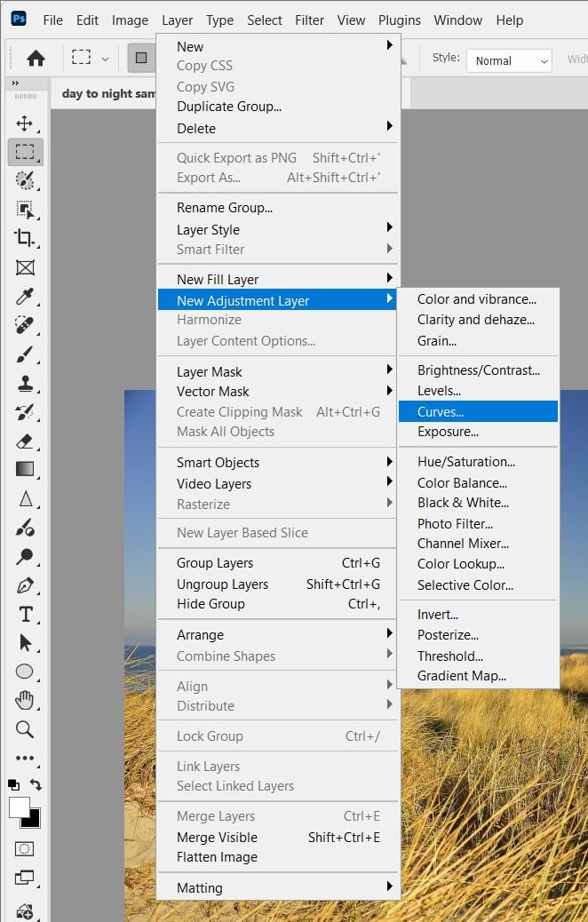Open the white foreground color swatch

19,807
